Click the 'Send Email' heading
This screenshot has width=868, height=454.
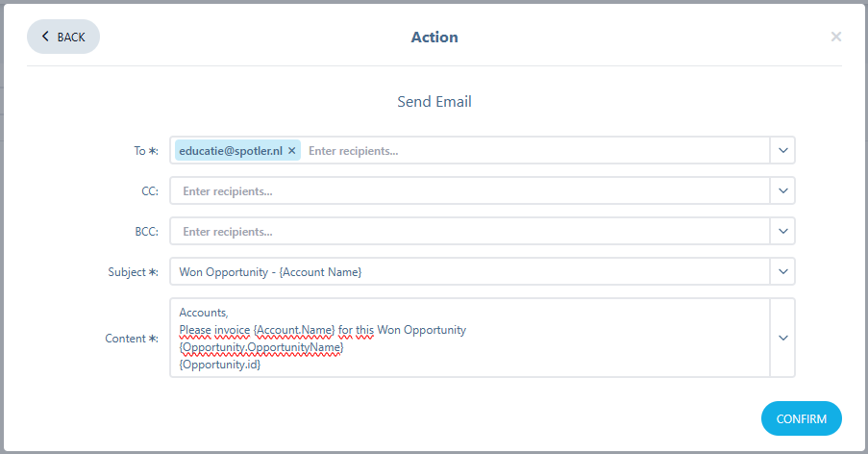(x=434, y=101)
